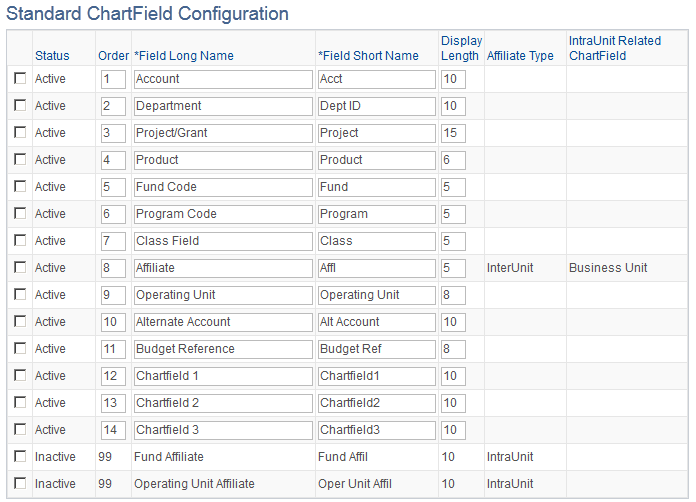Click Inactive status in the Fund Affiliate row

tap(55, 457)
